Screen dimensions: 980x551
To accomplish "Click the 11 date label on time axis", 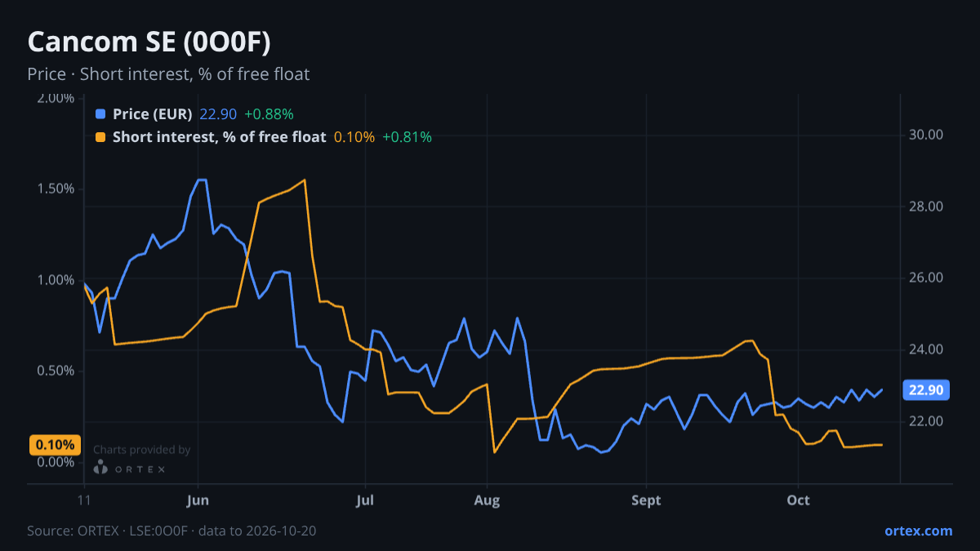I will (x=84, y=500).
